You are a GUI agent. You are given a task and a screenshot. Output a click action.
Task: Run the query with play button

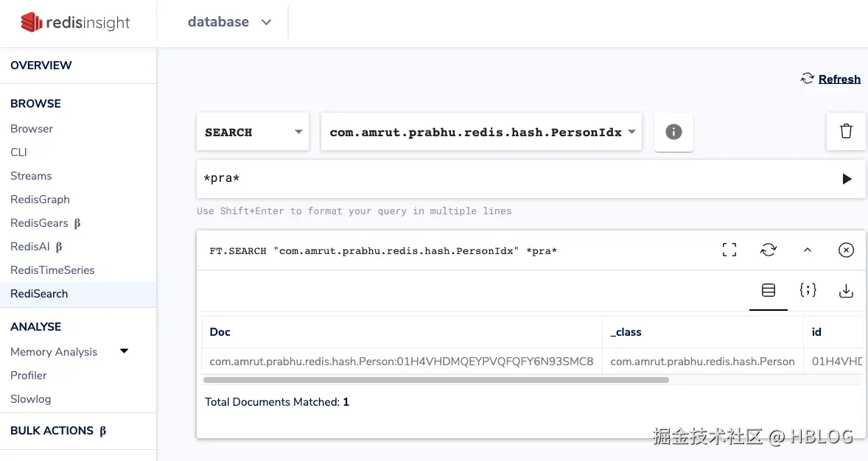(847, 179)
